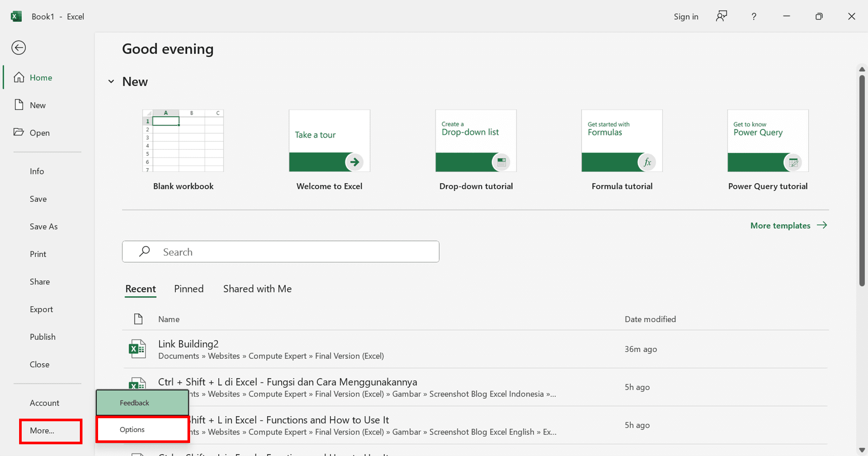Switch to the Pinned tab

[x=189, y=289]
